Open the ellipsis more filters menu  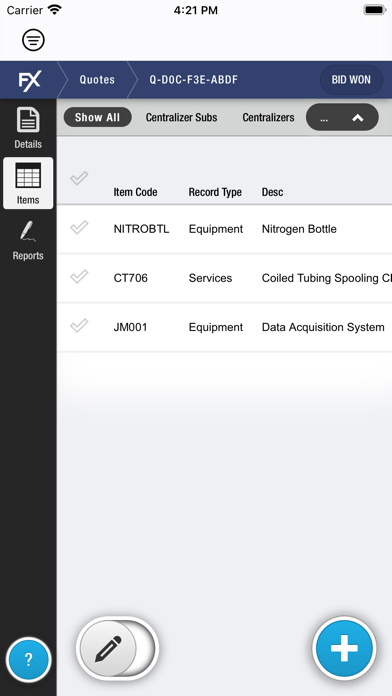[324, 118]
